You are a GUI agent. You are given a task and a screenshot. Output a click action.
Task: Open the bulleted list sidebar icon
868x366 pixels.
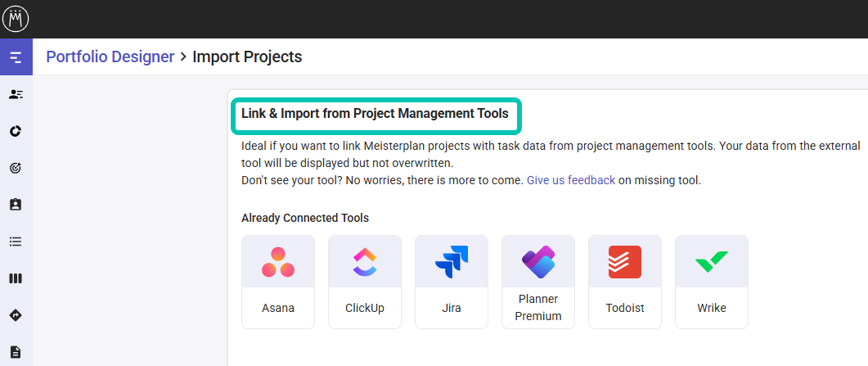(x=16, y=242)
